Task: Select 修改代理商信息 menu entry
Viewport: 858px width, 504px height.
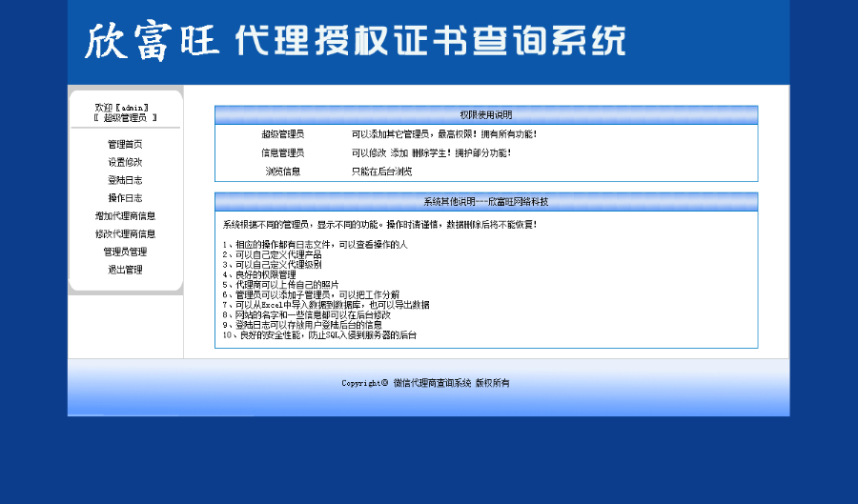Action: pyautogui.click(x=125, y=234)
